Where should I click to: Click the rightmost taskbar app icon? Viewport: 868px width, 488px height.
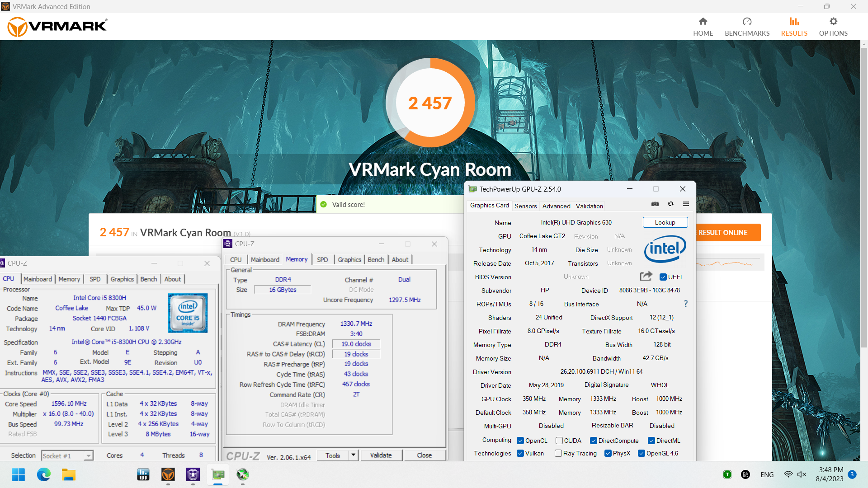tap(243, 474)
